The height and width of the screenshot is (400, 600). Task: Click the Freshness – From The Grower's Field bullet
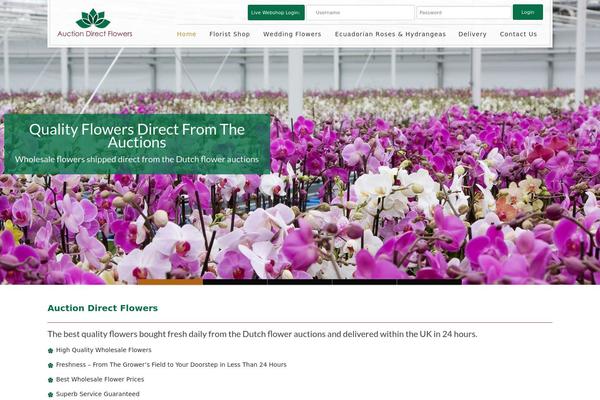[171, 365]
